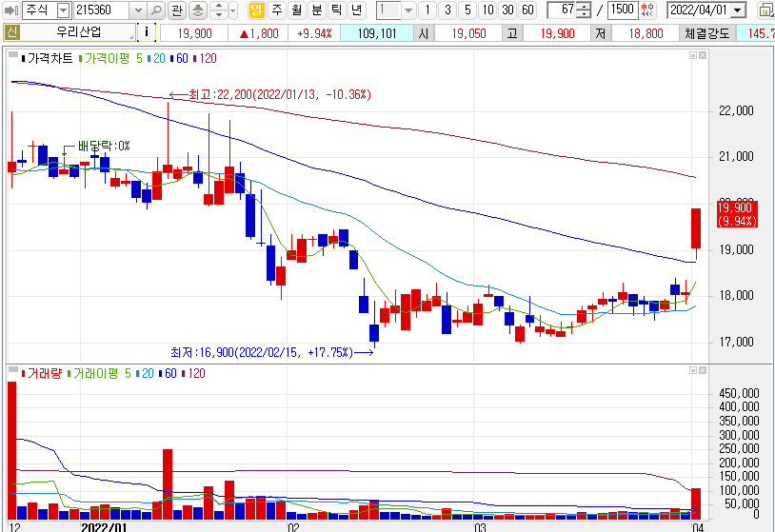Close the price chart panel
775x532 pixels.
click(703, 55)
